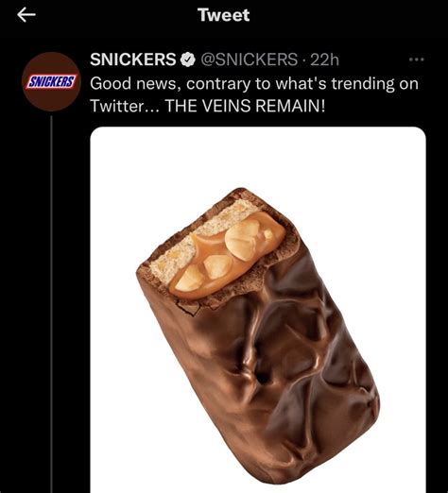Click the Tweet header title
Screen dimensions: 448x493
point(224,15)
